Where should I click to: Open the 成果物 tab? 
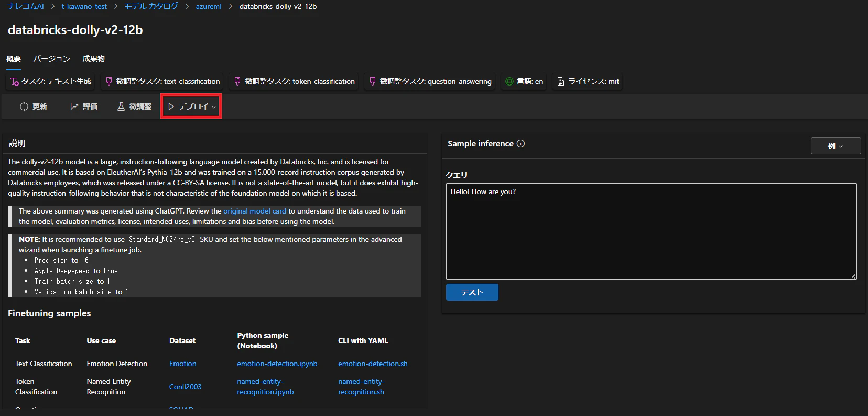coord(93,59)
